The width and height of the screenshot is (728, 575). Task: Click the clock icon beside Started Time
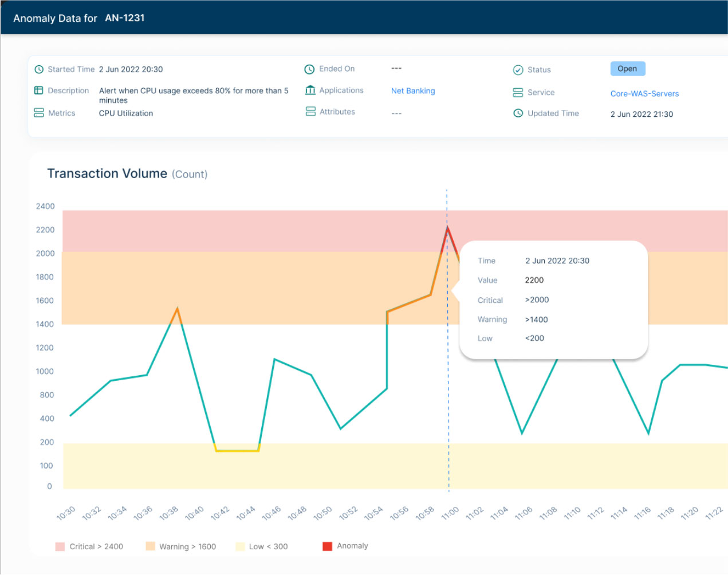39,69
